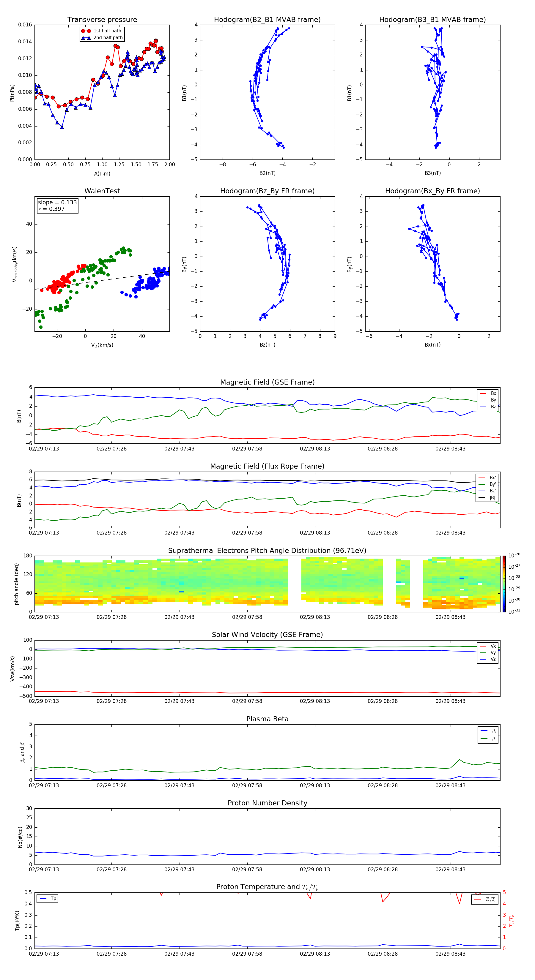The image size is (535, 980).
Task: Click Bx legend entry in GSE panel
Action: tap(488, 393)
